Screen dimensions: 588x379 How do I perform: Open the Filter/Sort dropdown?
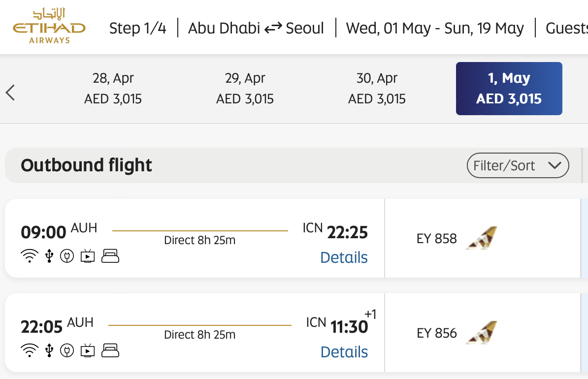[x=518, y=165]
